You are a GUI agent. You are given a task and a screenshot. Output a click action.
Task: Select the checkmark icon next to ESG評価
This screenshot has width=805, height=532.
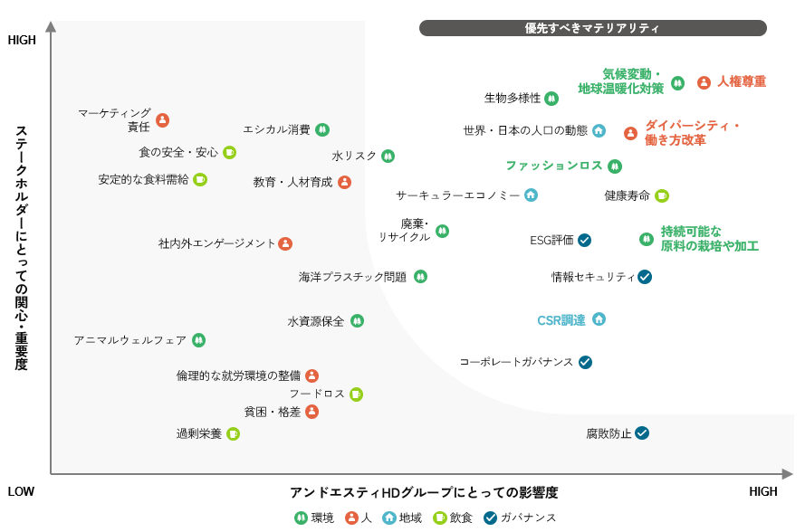[585, 240]
